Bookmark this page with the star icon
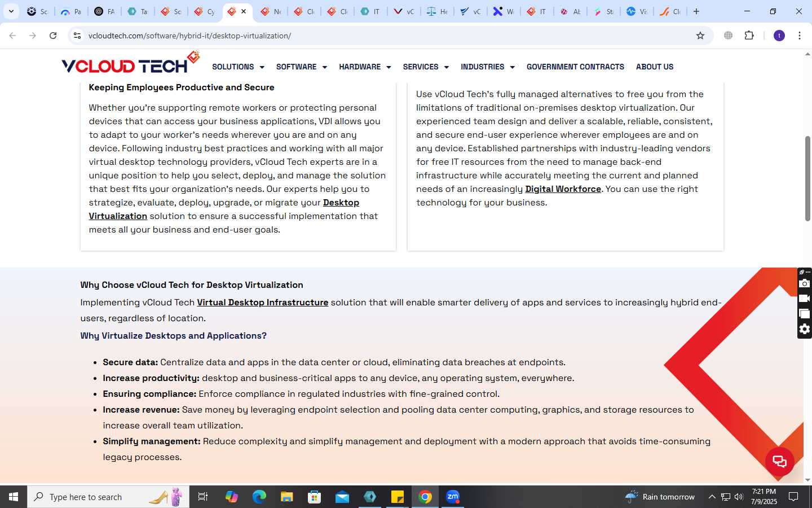The height and width of the screenshot is (508, 812). pos(700,36)
